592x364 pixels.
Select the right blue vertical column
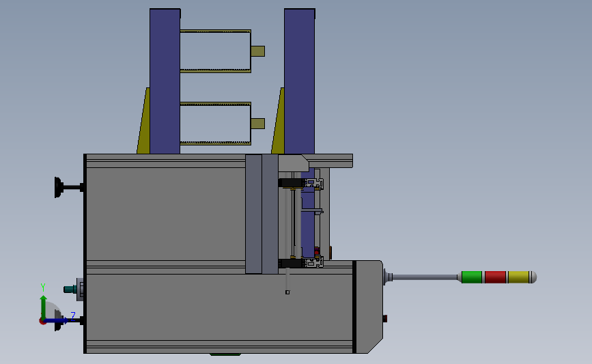(299, 81)
